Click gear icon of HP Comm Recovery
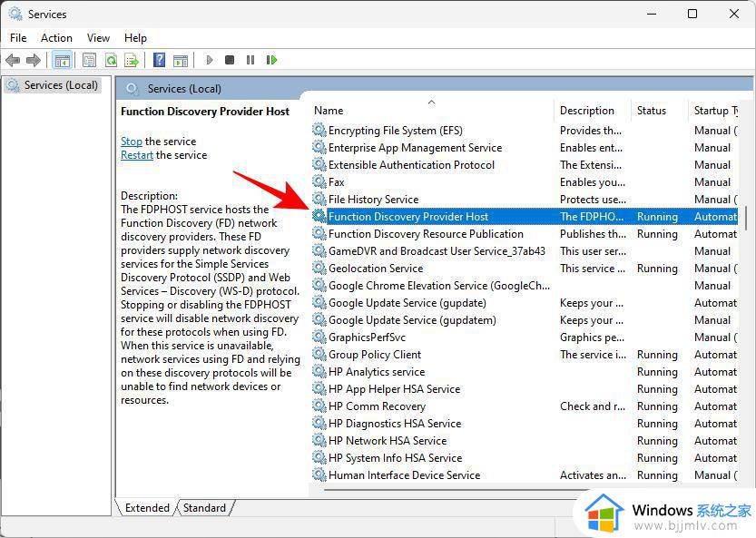Screen dimensions: 756x538 point(319,406)
